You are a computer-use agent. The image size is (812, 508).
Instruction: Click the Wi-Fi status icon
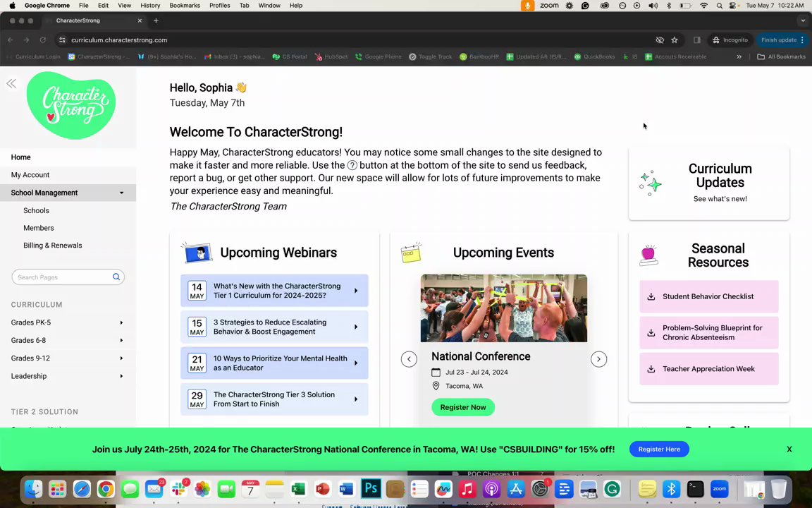(x=703, y=5)
